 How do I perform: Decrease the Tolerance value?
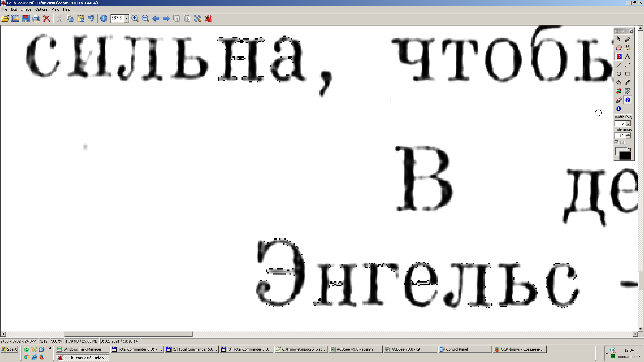(628, 137)
